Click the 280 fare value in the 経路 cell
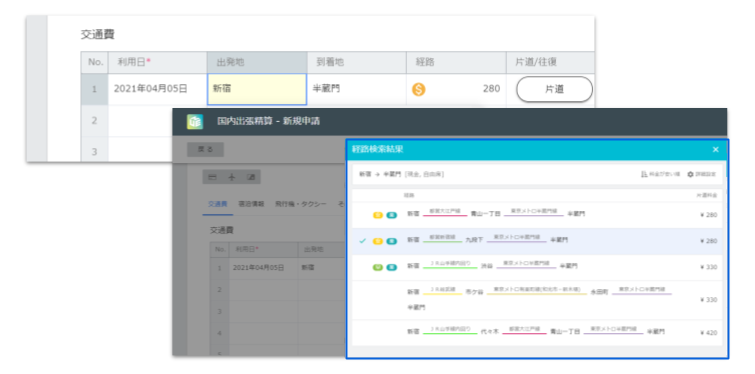 492,89
